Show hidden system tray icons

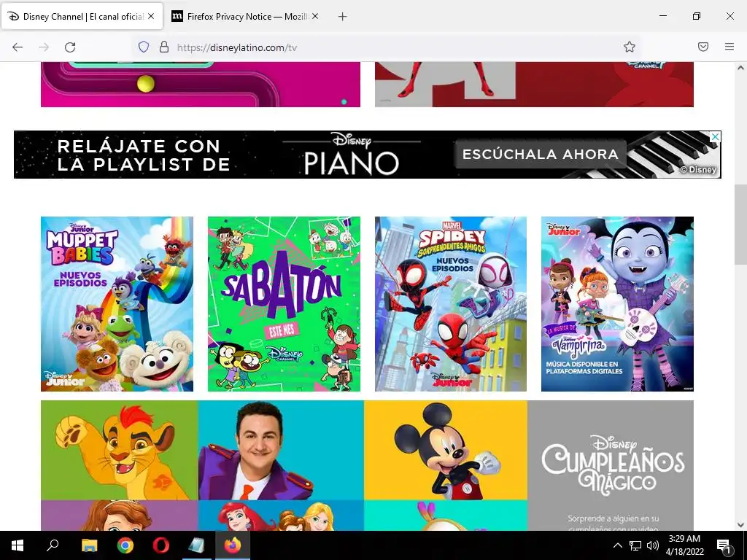click(617, 545)
